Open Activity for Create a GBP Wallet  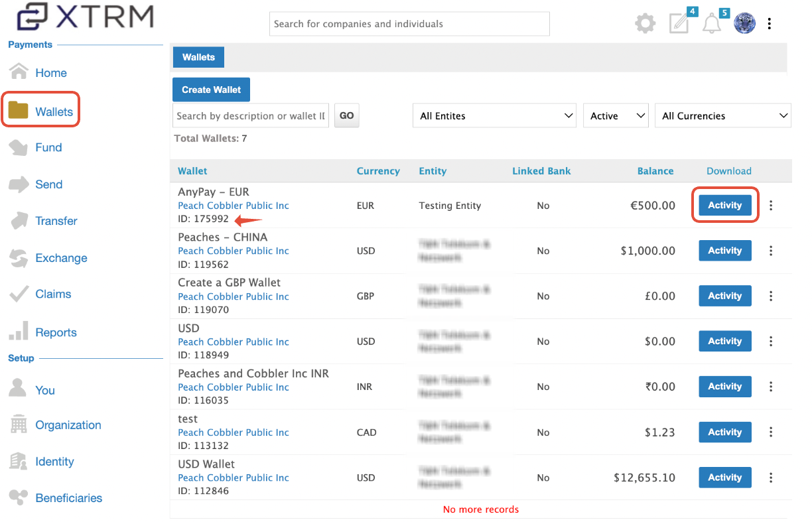(x=725, y=296)
